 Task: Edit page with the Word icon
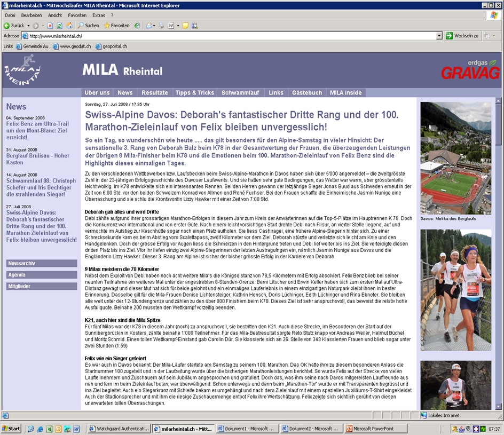tap(171, 26)
